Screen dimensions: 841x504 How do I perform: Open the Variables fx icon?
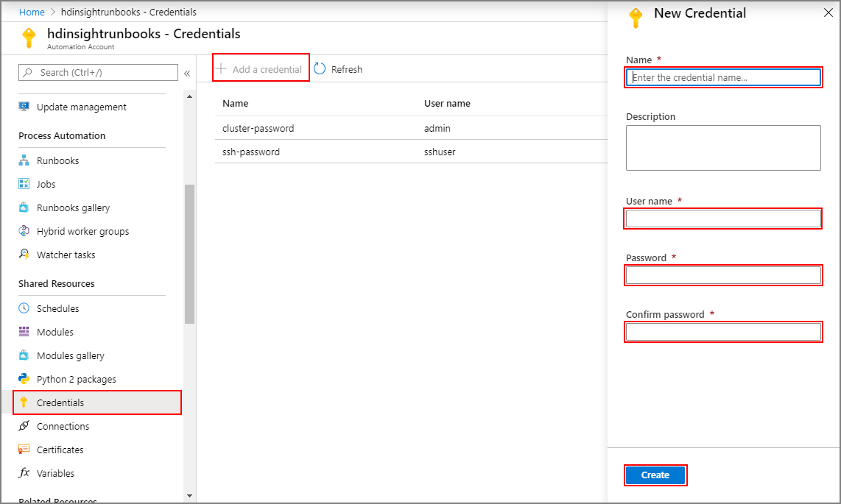point(24,473)
